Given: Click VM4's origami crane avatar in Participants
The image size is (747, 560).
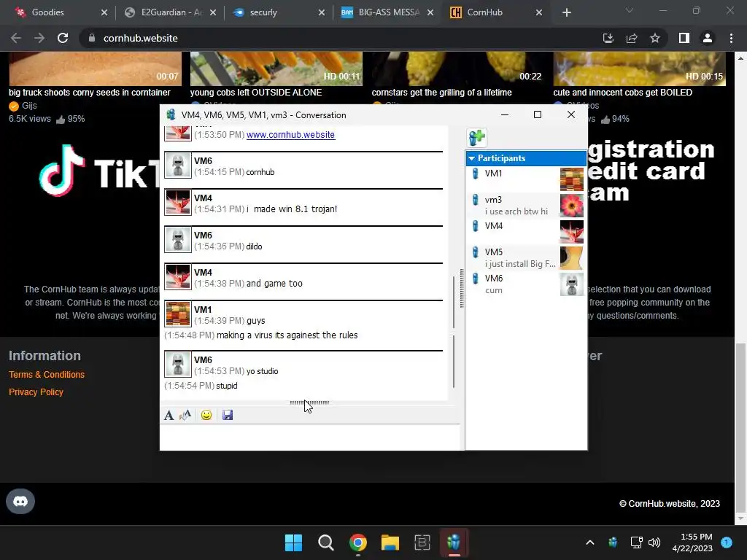Looking at the screenshot, I should 572,232.
